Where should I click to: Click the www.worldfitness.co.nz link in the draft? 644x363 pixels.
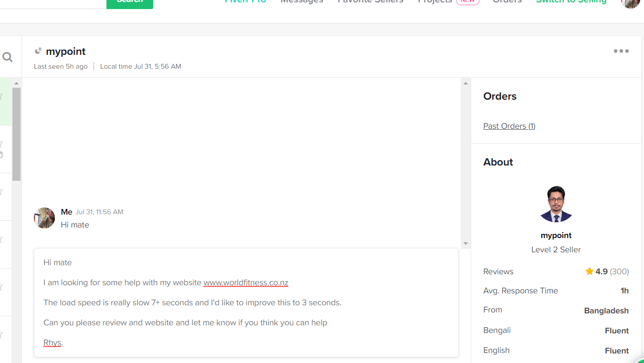coord(246,283)
